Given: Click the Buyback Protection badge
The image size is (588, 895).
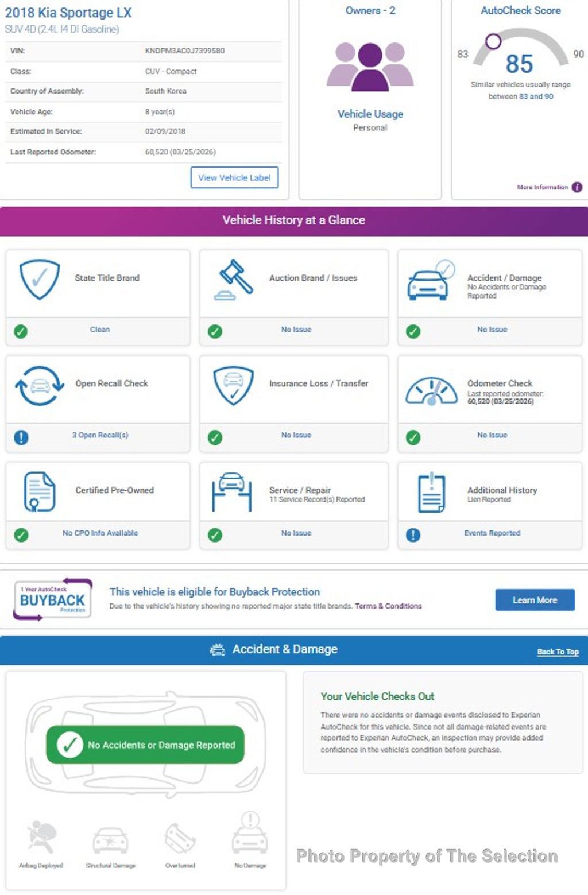Looking at the screenshot, I should point(52,599).
